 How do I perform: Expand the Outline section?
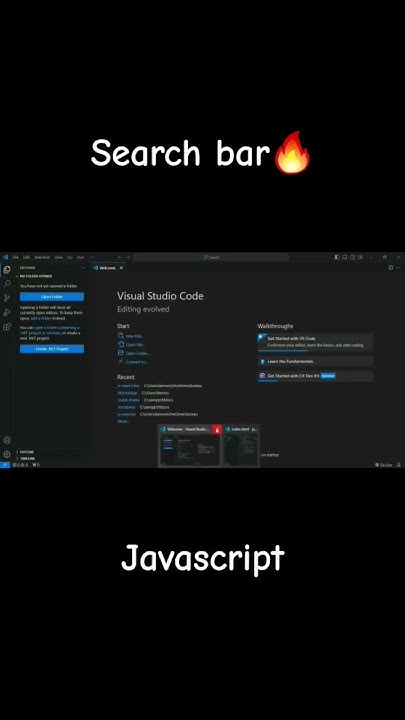click(25, 452)
